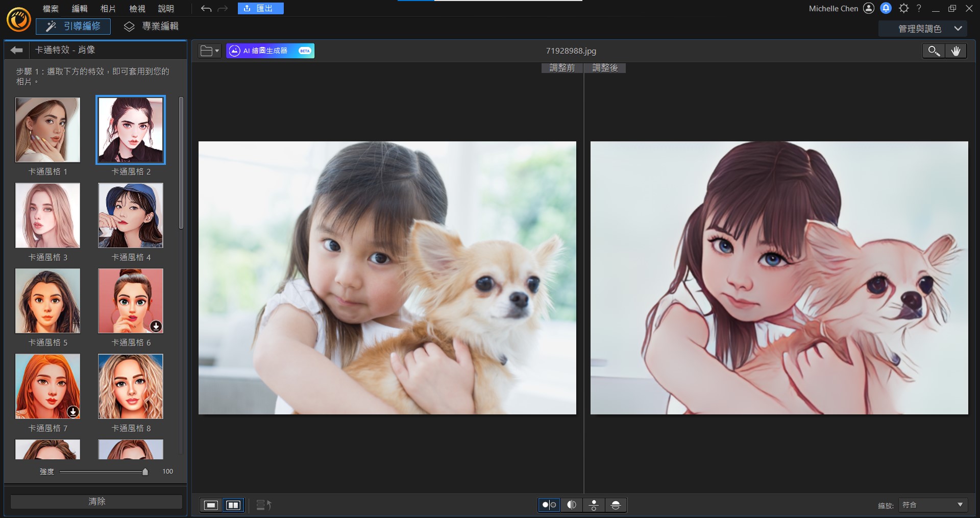Screen dimensions: 980x518
Task: Click the 強度 strength slider handle
Action: coord(145,472)
